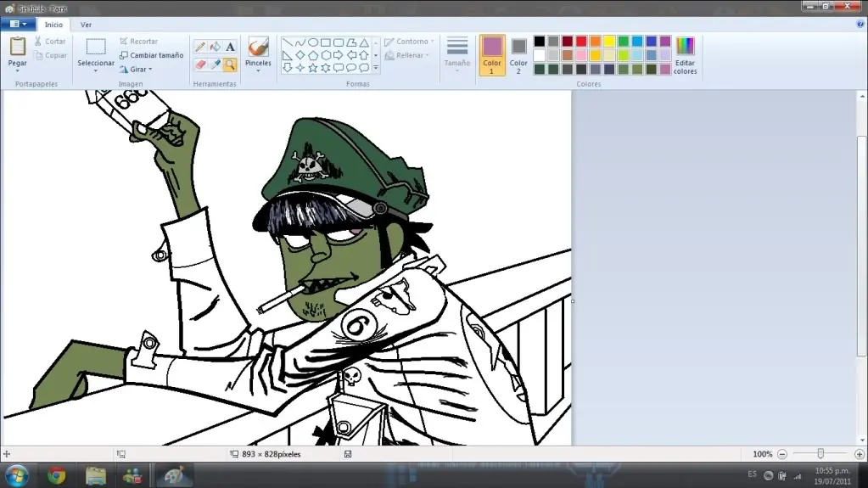Image resolution: width=868 pixels, height=488 pixels.
Task: Open the Windows Start button
Action: tap(17, 476)
